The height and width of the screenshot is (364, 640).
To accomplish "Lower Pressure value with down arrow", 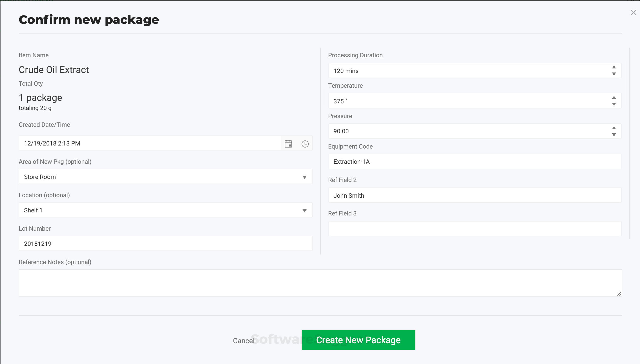I will tap(614, 135).
